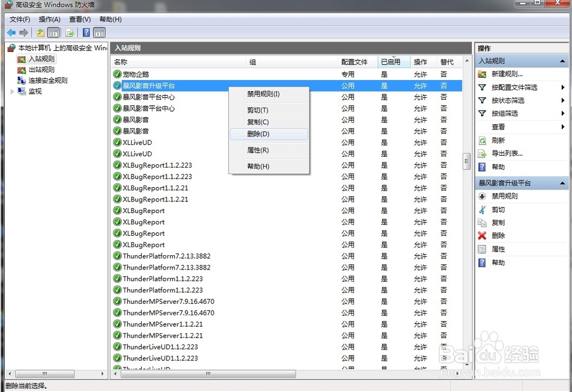Viewport: 572px width, 392px height.
Task: Click the 监视 monitor node icon
Action: tap(22, 91)
